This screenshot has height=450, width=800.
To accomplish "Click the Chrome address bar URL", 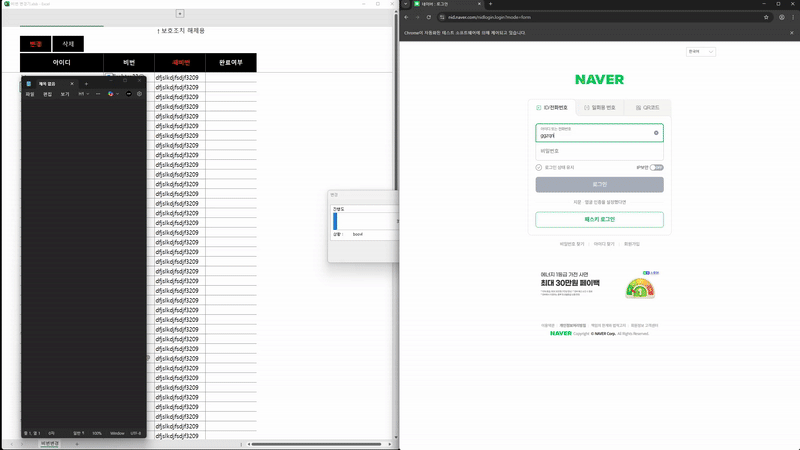I will pyautogui.click(x=489, y=17).
